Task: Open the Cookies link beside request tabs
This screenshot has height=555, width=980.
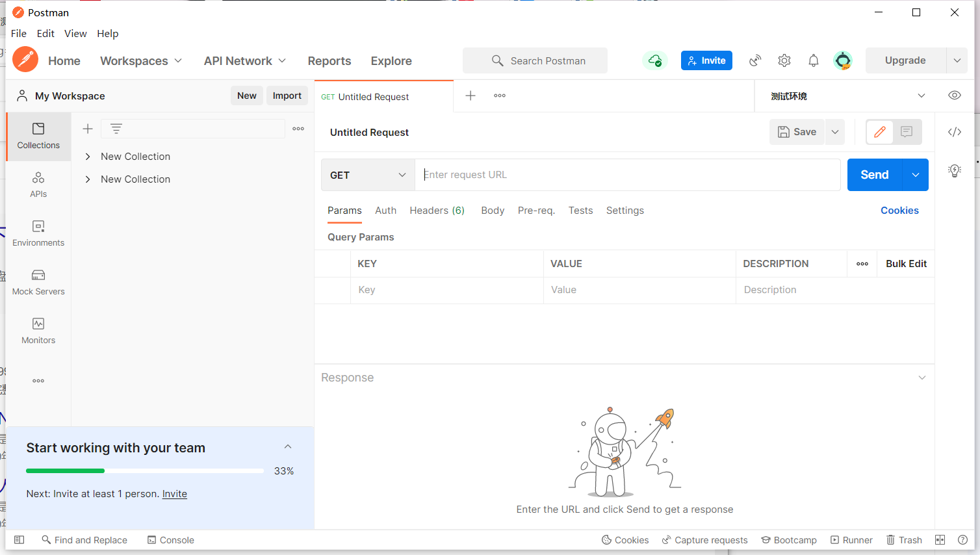Action: point(899,211)
